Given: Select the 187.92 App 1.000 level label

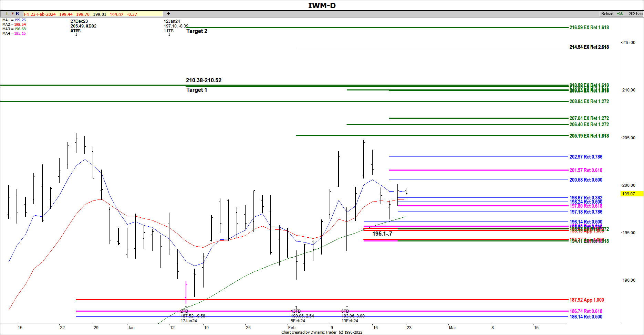Looking at the screenshot, I should tap(586, 300).
